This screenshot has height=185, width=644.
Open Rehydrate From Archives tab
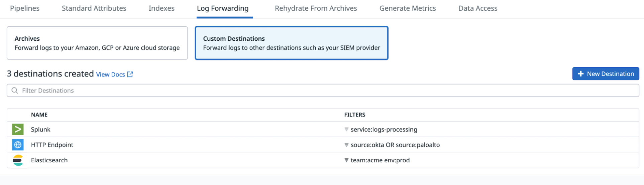coord(316,8)
